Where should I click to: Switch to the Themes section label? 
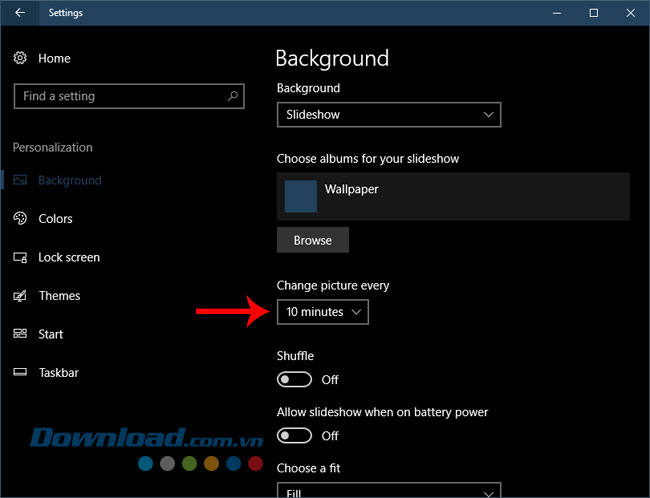pyautogui.click(x=59, y=296)
